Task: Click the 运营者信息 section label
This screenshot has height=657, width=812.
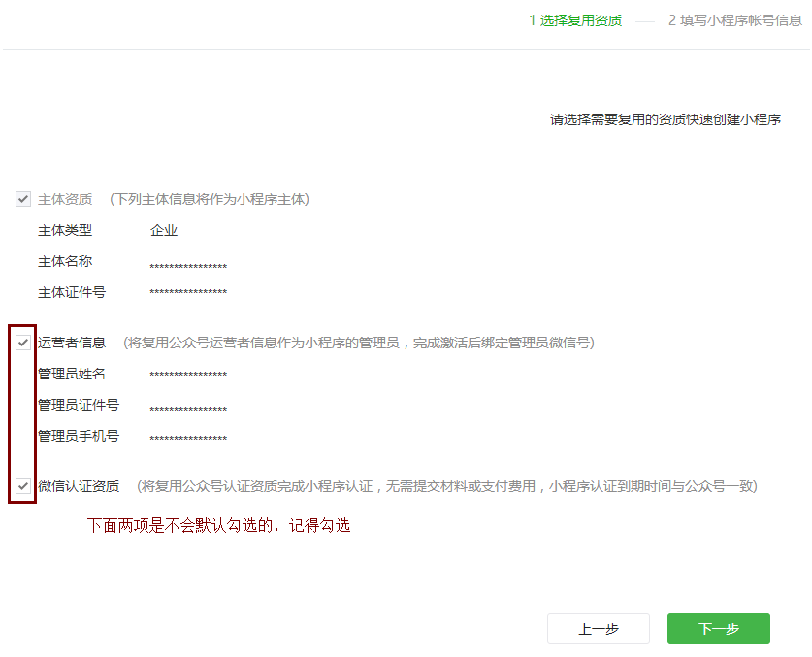Action: point(64,342)
